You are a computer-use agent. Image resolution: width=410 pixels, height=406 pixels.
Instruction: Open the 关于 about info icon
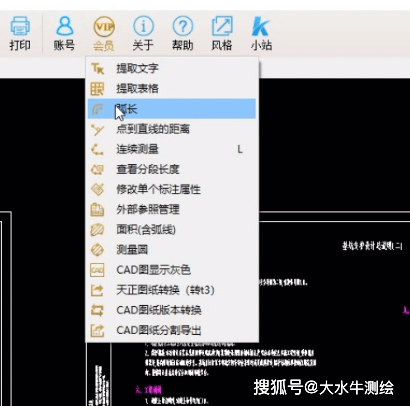click(143, 26)
